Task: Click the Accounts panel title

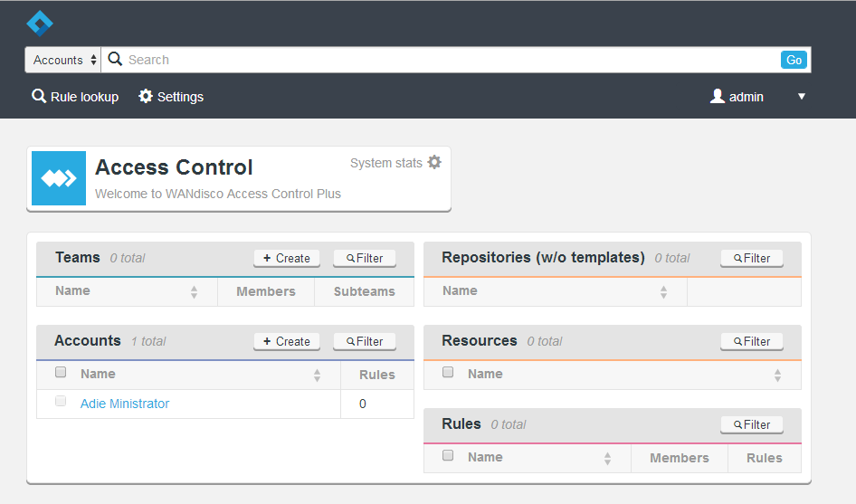Action: pyautogui.click(x=88, y=341)
